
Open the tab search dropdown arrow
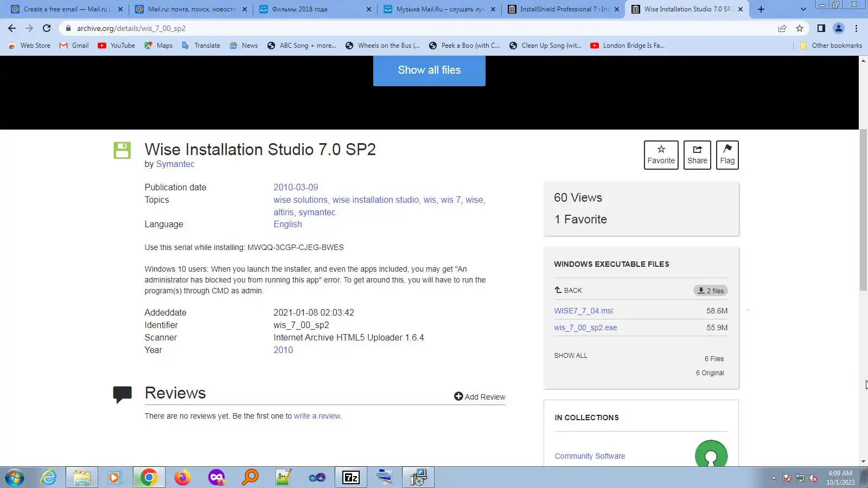click(803, 9)
